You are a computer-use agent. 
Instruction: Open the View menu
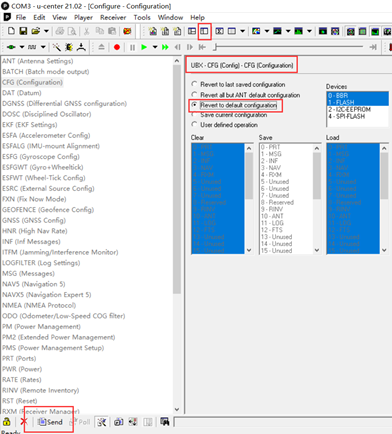pos(59,17)
